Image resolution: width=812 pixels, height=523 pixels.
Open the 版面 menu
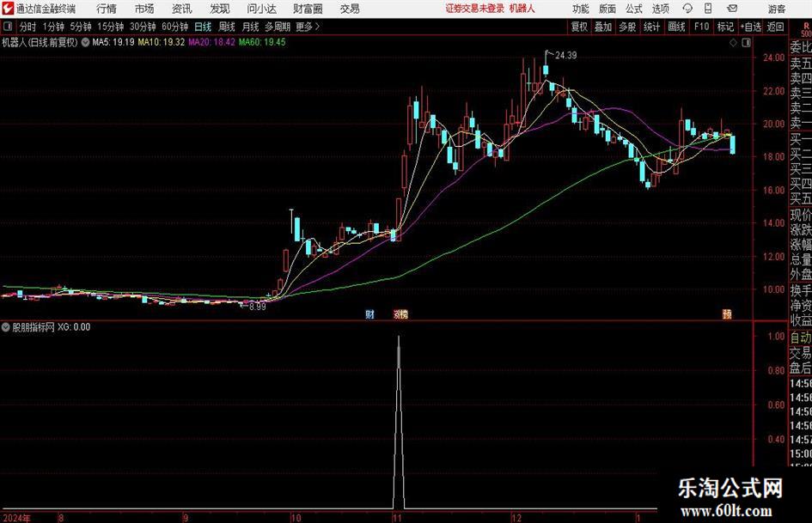(x=607, y=9)
